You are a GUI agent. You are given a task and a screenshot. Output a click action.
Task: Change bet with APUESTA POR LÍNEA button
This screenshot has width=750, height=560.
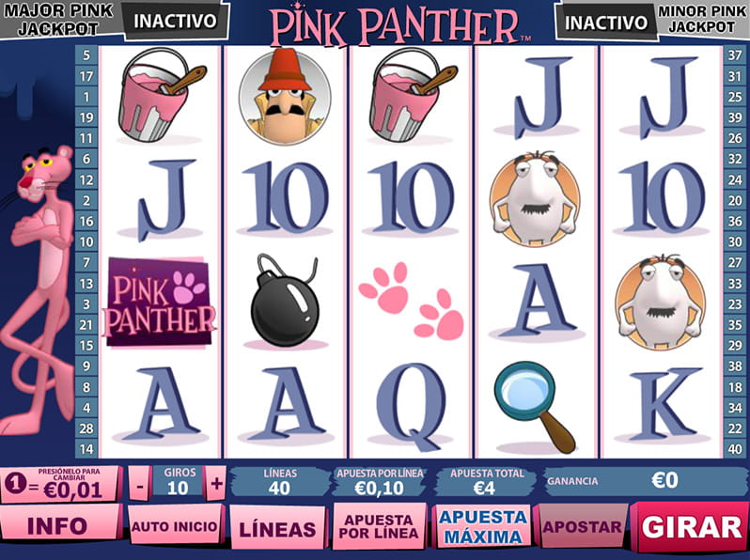379,526
